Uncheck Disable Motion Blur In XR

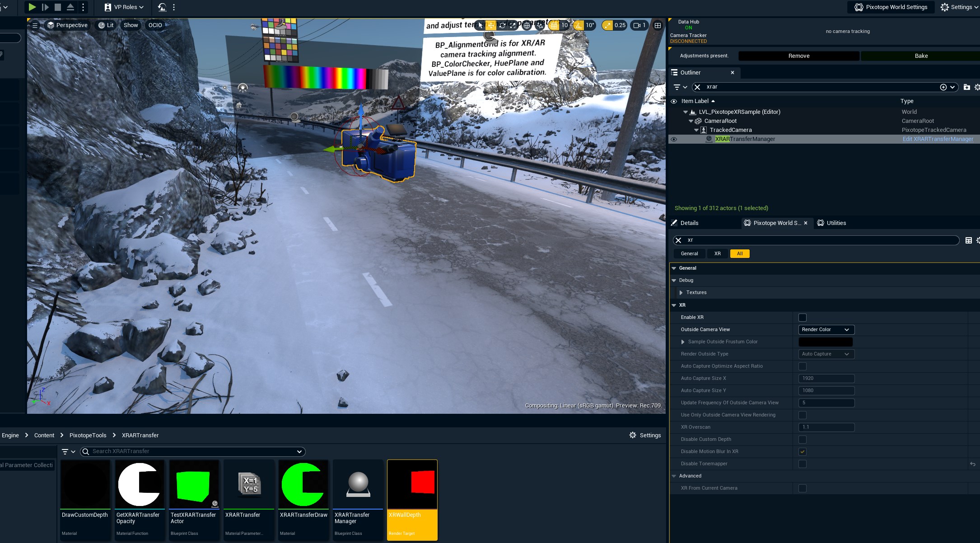coord(803,451)
